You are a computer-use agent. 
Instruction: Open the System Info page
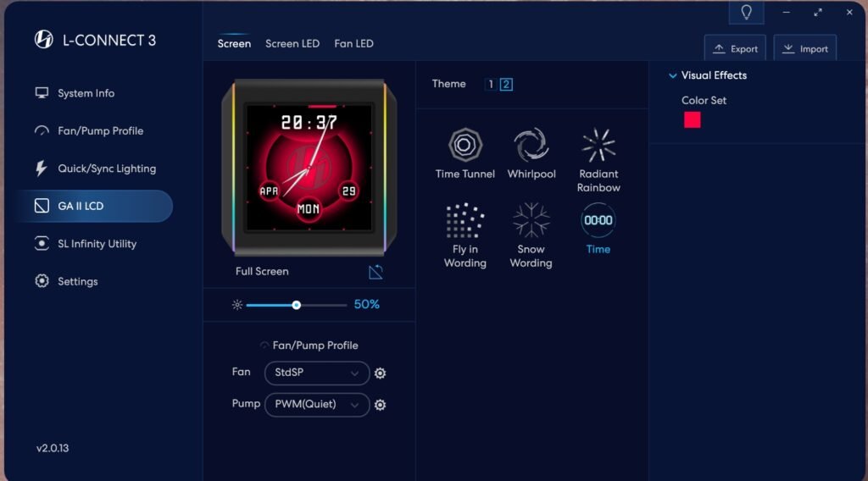75,93
